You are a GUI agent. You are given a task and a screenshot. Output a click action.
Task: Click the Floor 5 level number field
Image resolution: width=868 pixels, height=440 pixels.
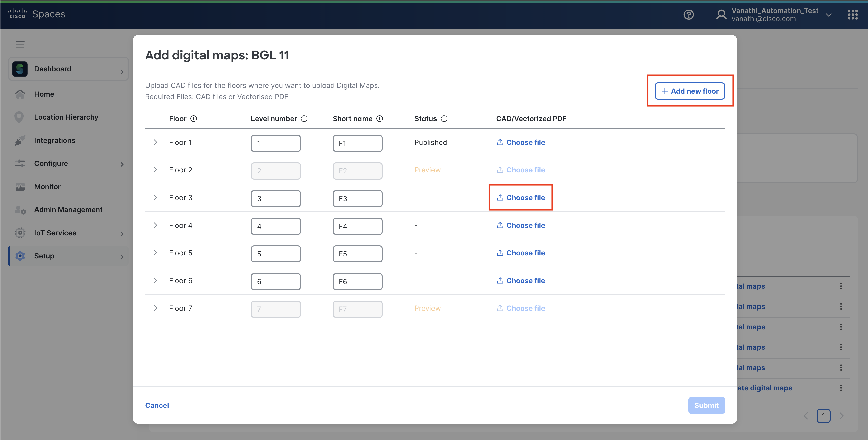click(275, 253)
